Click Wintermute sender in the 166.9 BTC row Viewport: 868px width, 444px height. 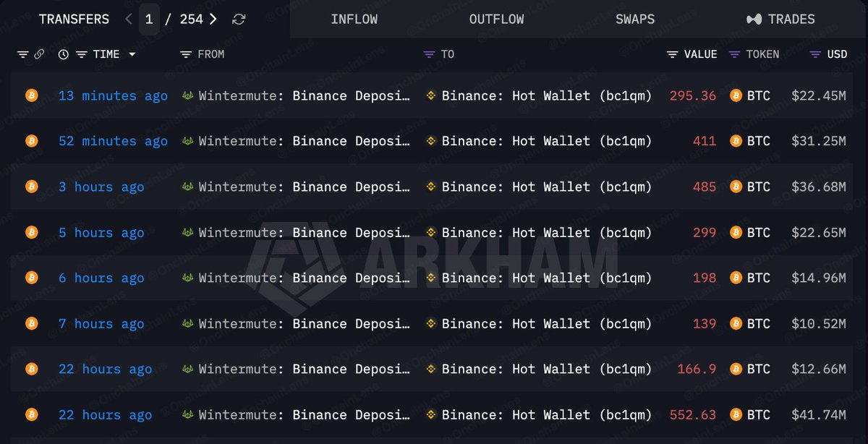[296, 369]
